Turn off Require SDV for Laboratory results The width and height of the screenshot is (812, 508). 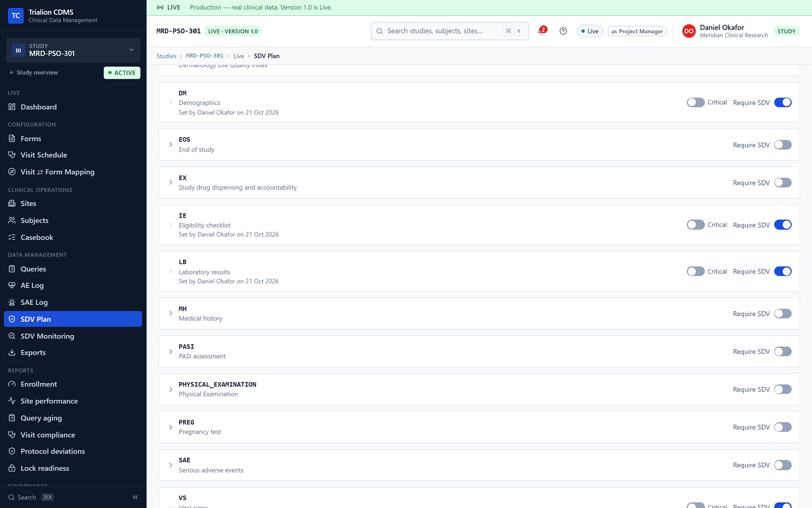(x=783, y=271)
